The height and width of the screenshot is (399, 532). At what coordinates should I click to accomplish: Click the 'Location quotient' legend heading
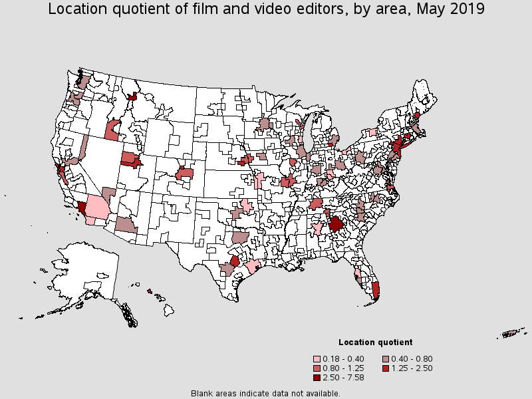(x=375, y=342)
